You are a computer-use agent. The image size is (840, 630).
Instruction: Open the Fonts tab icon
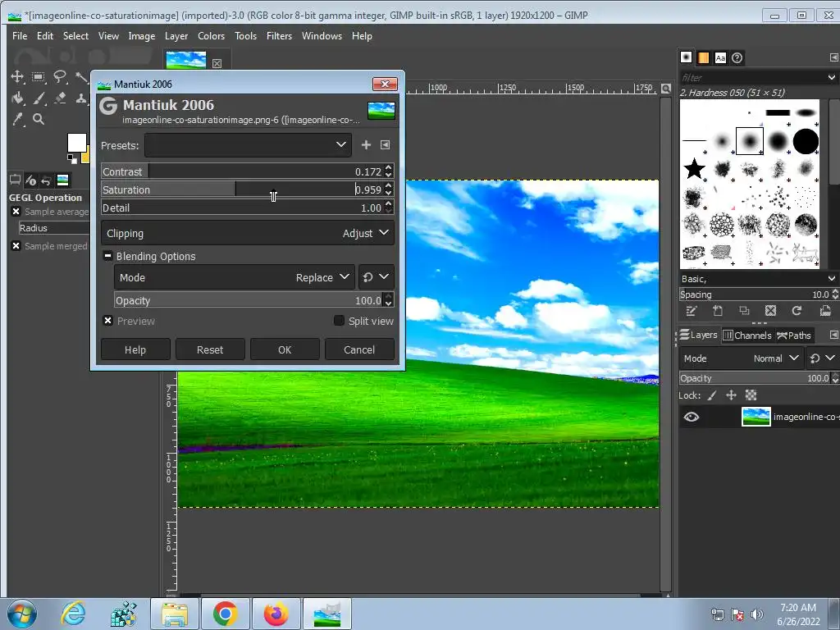(720, 57)
